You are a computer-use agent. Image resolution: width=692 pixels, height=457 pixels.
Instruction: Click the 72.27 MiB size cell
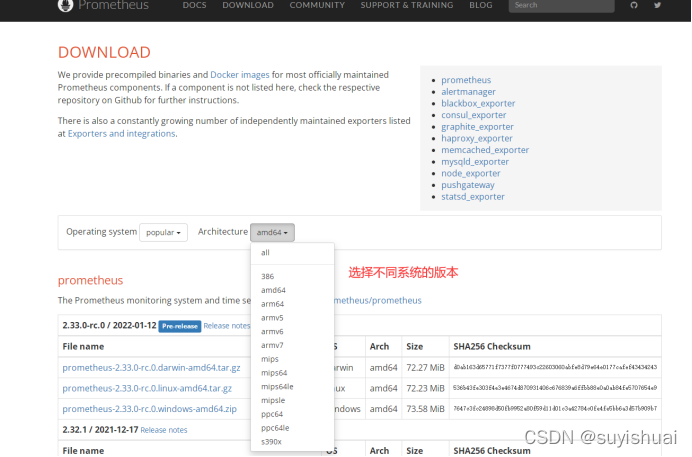pos(425,368)
